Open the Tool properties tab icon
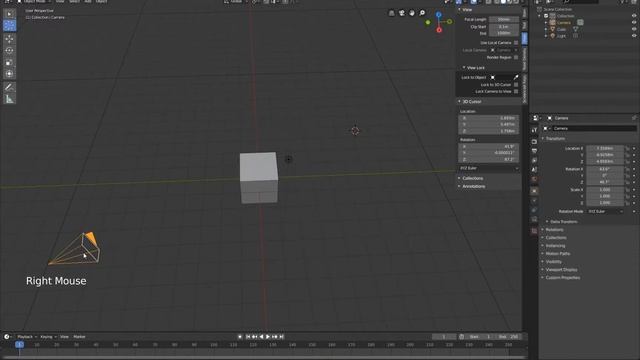Screen dimensions: 640x360 click(x=534, y=130)
